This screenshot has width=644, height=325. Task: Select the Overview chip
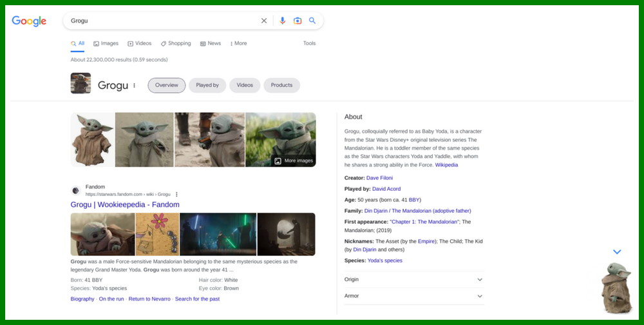(x=167, y=85)
